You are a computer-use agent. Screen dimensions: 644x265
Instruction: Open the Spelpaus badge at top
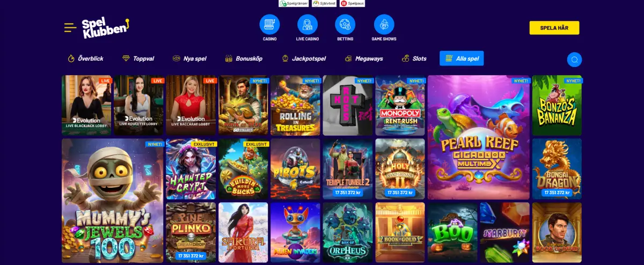(352, 3)
